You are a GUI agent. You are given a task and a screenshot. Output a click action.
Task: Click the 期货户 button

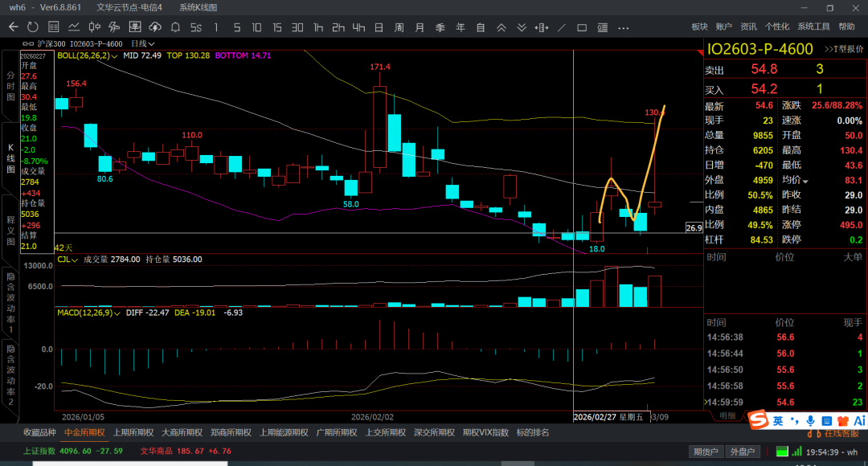coord(706,452)
